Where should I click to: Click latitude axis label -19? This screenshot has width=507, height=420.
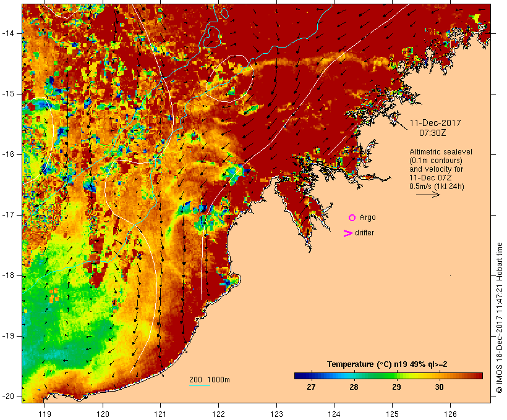(x=8, y=336)
